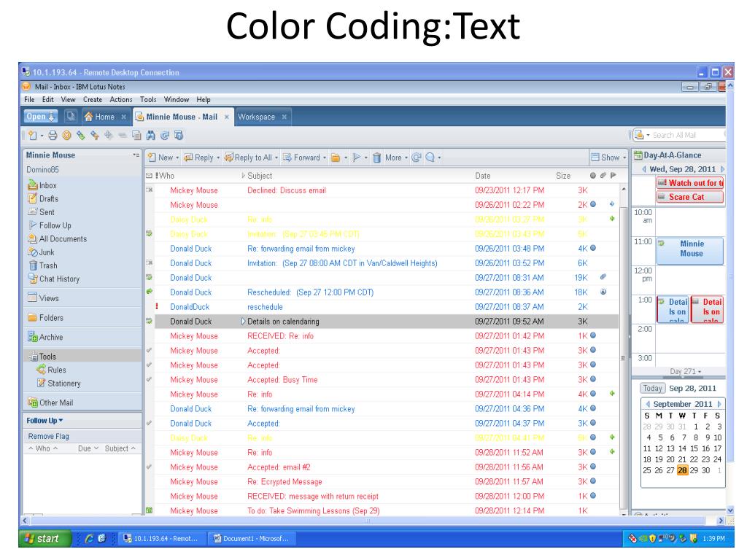Image resolution: width=747 pixels, height=560 pixels.
Task: Click the Search All Mail scope icon
Action: [x=639, y=135]
